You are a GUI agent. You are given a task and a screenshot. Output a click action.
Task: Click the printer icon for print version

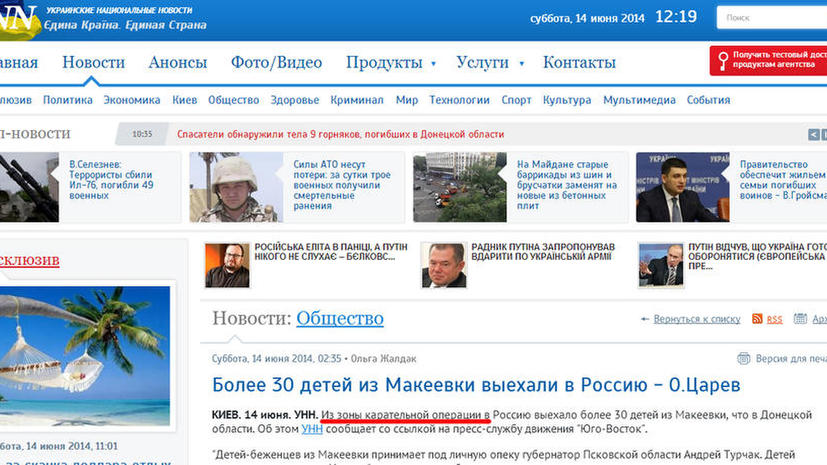coord(743,359)
